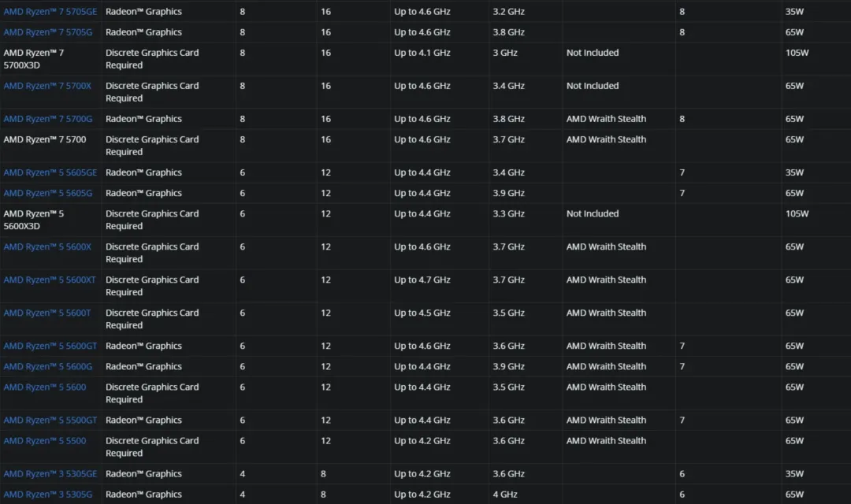Click the Up to 4.7 GHz boost cell
This screenshot has height=504, width=851.
(x=422, y=280)
